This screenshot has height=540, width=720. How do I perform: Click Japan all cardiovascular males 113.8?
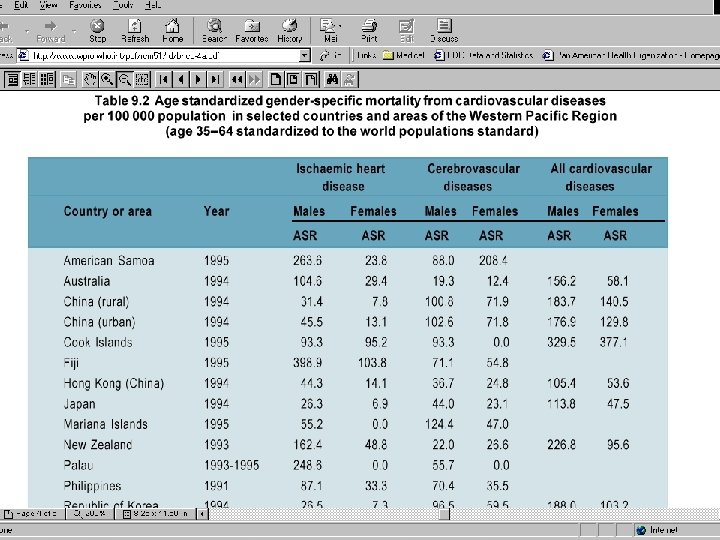(x=561, y=404)
